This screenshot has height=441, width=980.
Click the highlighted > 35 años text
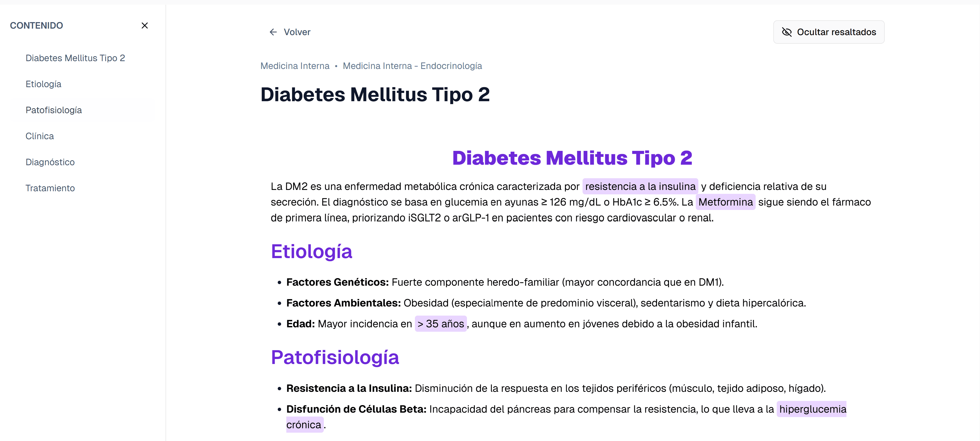[440, 323]
